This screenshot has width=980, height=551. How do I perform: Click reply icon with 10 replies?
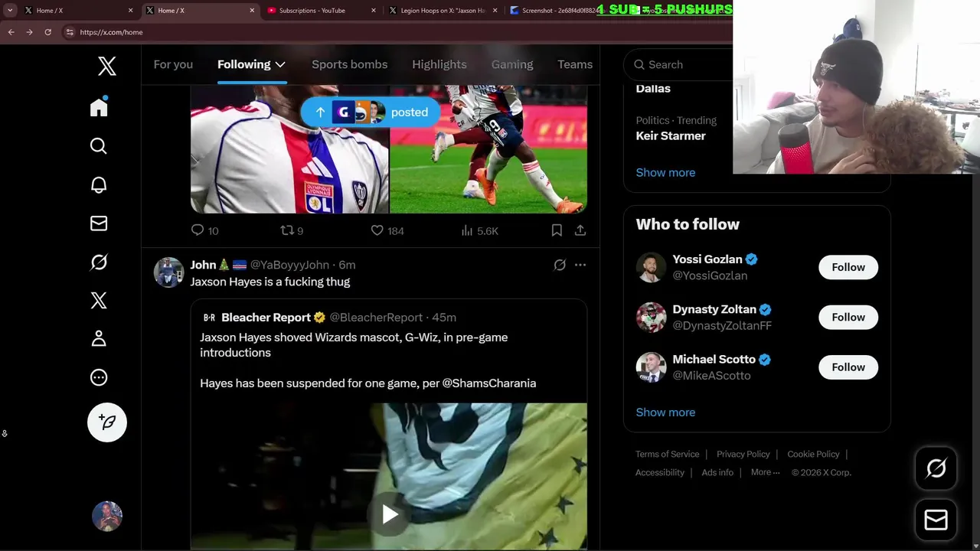click(198, 230)
